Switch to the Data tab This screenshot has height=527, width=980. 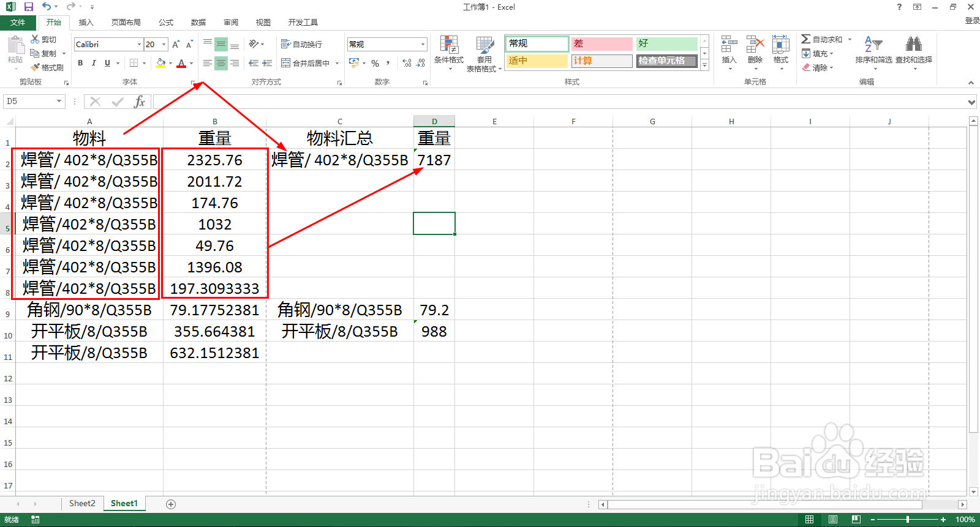coord(198,22)
